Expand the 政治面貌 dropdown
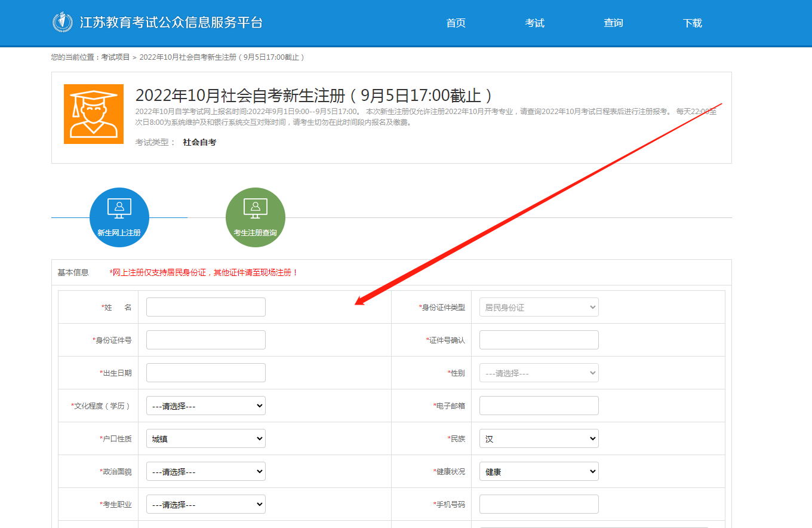The height and width of the screenshot is (528, 812). point(205,471)
